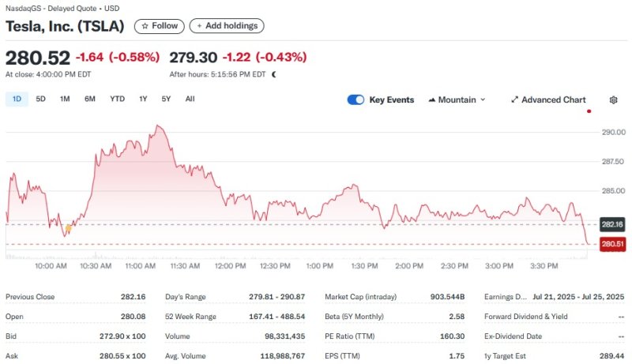The image size is (632, 364).
Task: Click the EPS (TTM) label
Action: (x=342, y=356)
